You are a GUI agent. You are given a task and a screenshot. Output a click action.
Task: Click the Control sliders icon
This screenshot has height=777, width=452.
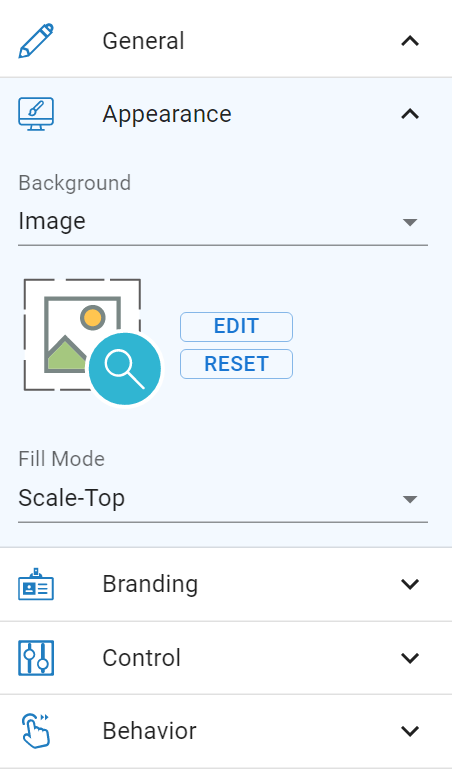click(36, 658)
